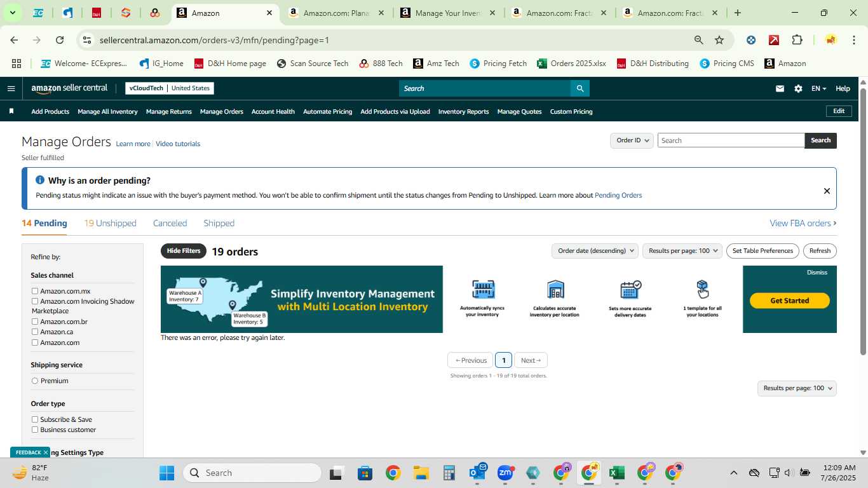This screenshot has width=868, height=488.
Task: Click the yellow Get Started button
Action: (789, 301)
